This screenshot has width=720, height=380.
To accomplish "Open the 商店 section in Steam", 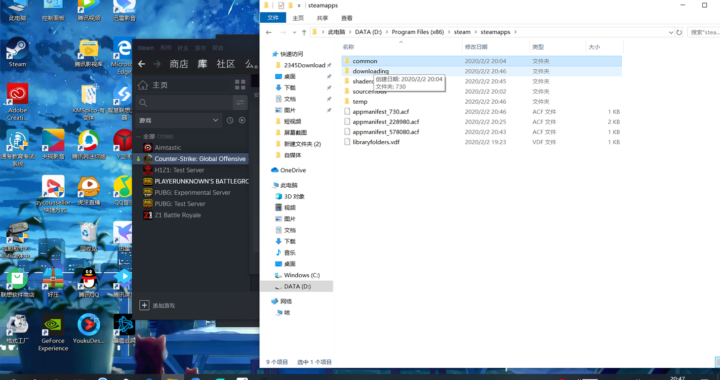I will [x=179, y=64].
